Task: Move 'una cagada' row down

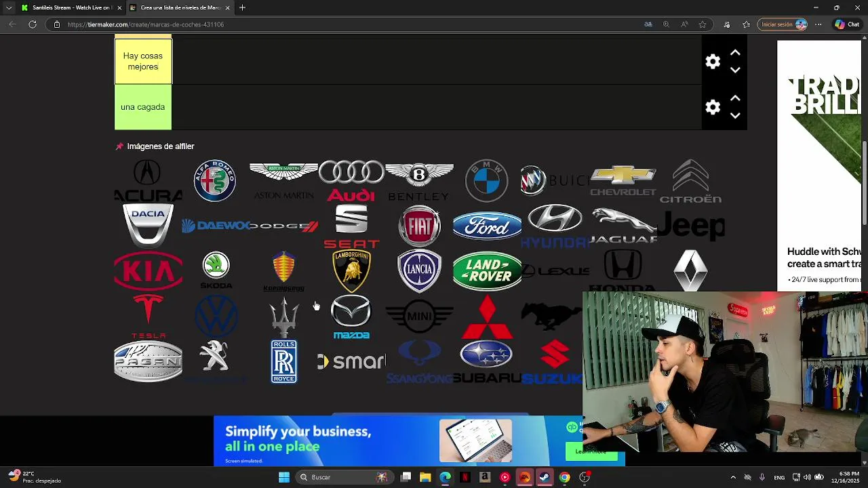Action: pos(735,115)
